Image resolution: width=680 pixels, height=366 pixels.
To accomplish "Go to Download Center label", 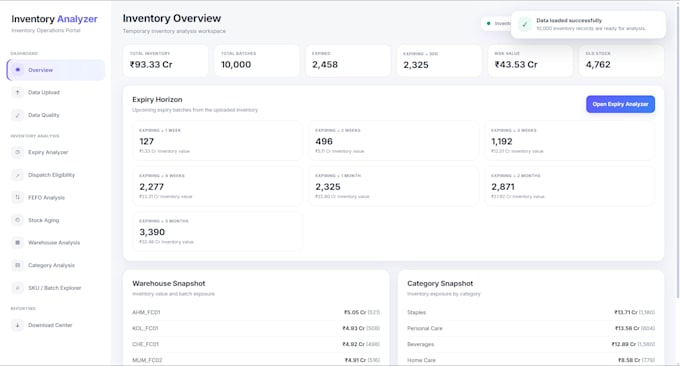I will click(x=50, y=325).
